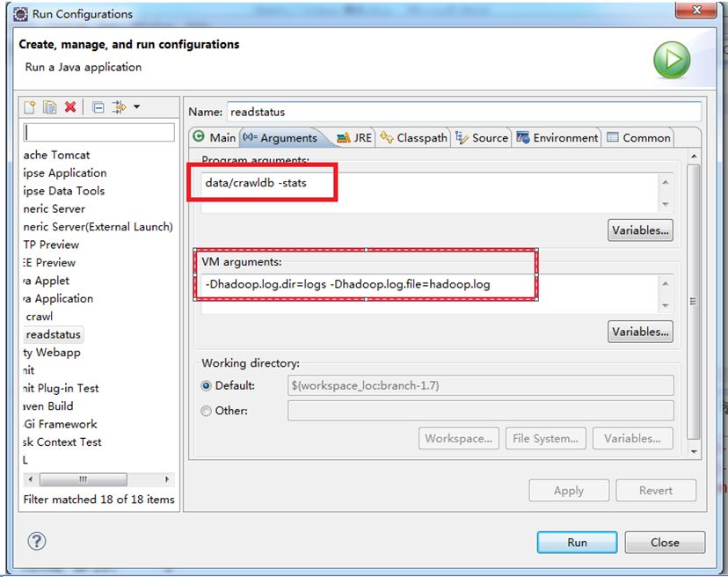Click into the Name field containing readstatus
Viewport: 728px width, 577px height.
464,112
